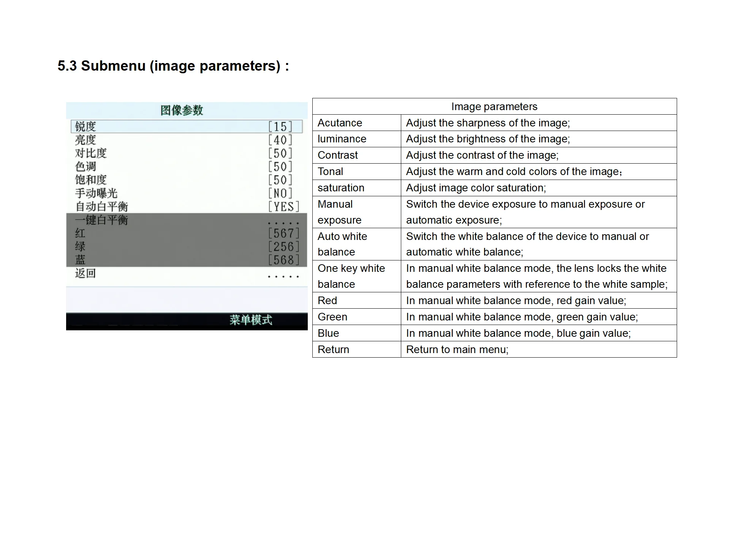The height and width of the screenshot is (560, 747).
Task: Click 'Return to main menu;' description cell
Action: [x=457, y=349]
